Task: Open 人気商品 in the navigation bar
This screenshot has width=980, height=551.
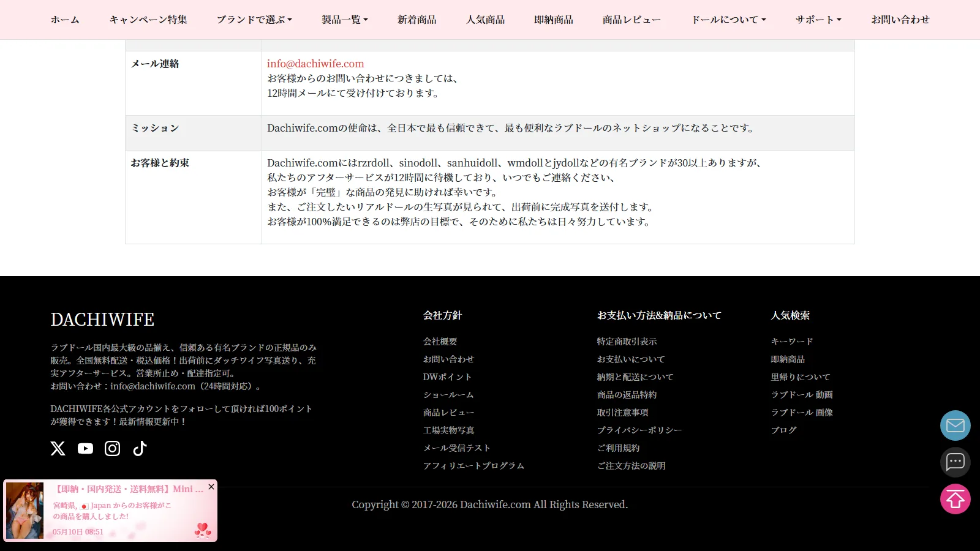Action: coord(486,20)
